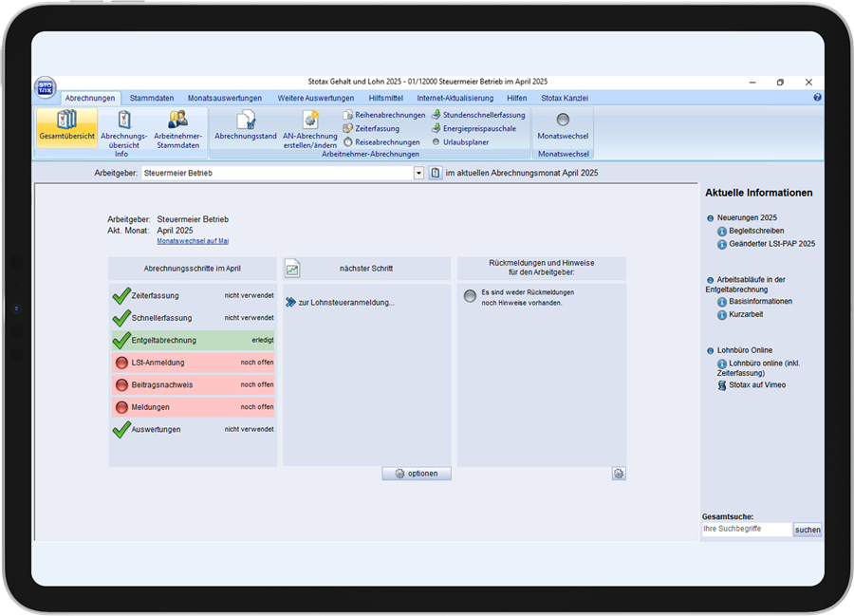Click the Gesamtsuche search input field
Viewport: 854px width, 616px height.
747,530
